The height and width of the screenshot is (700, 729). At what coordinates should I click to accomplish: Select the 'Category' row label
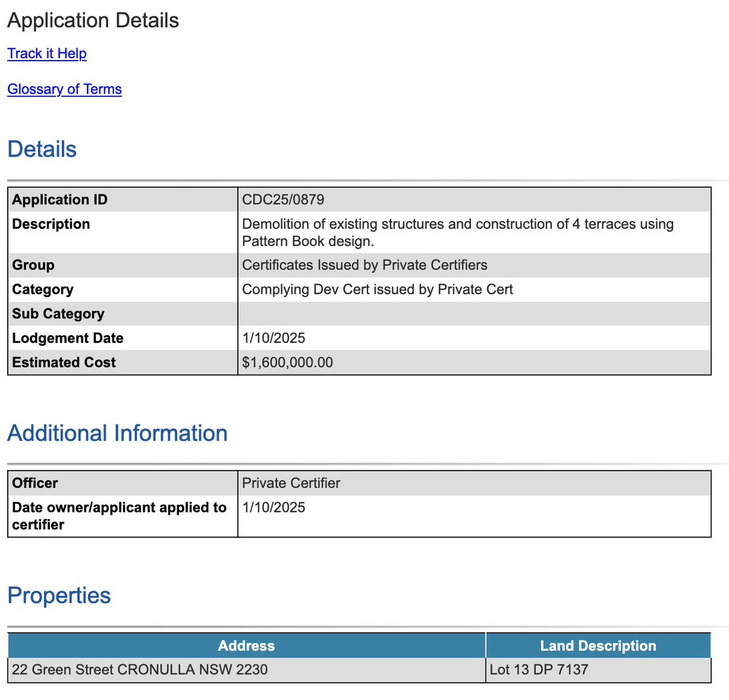[43, 290]
